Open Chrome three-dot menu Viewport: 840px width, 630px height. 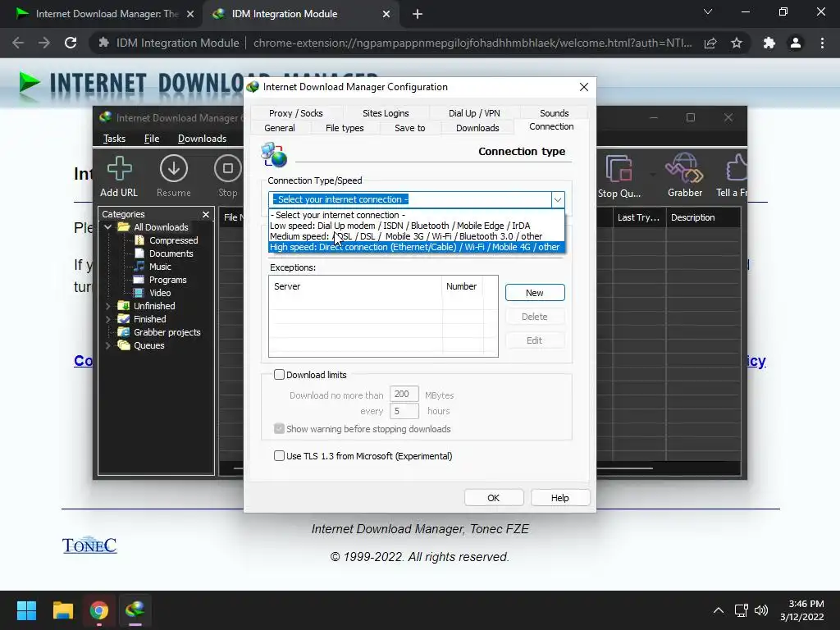coord(822,43)
